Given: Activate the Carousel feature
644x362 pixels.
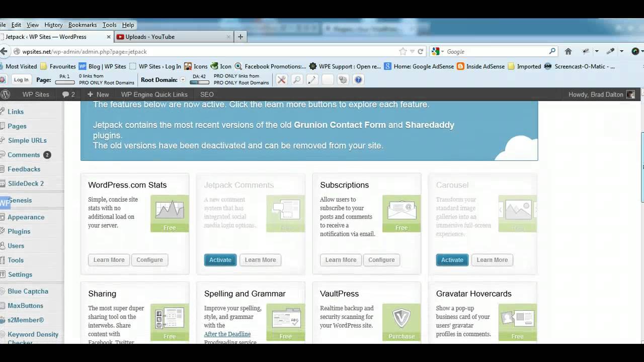Looking at the screenshot, I should 452,260.
